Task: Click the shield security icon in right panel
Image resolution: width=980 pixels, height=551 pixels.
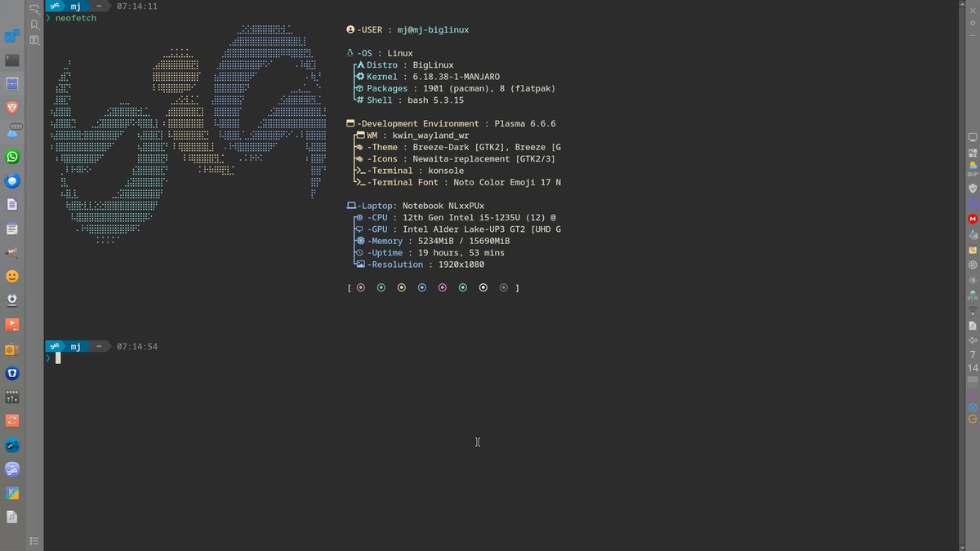Action: pyautogui.click(x=973, y=188)
